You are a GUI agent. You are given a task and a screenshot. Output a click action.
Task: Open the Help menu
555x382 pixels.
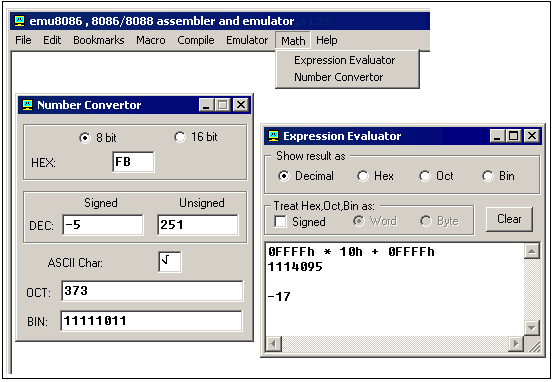[326, 40]
